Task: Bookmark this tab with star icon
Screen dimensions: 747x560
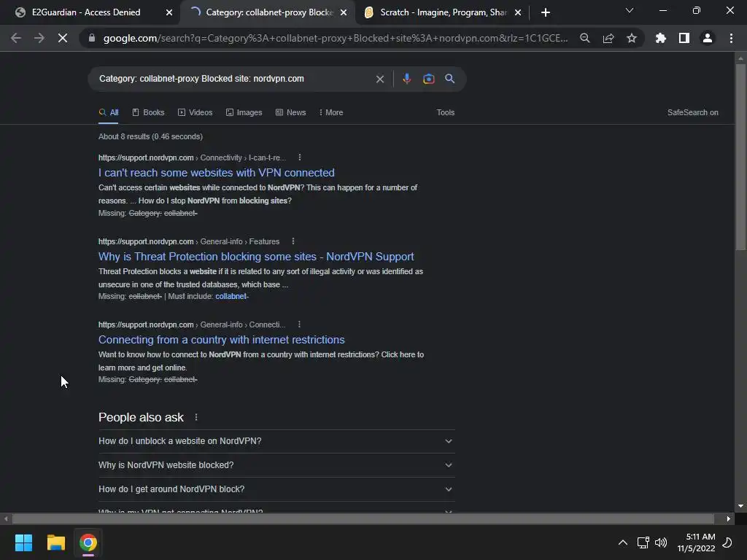Action: pos(632,38)
